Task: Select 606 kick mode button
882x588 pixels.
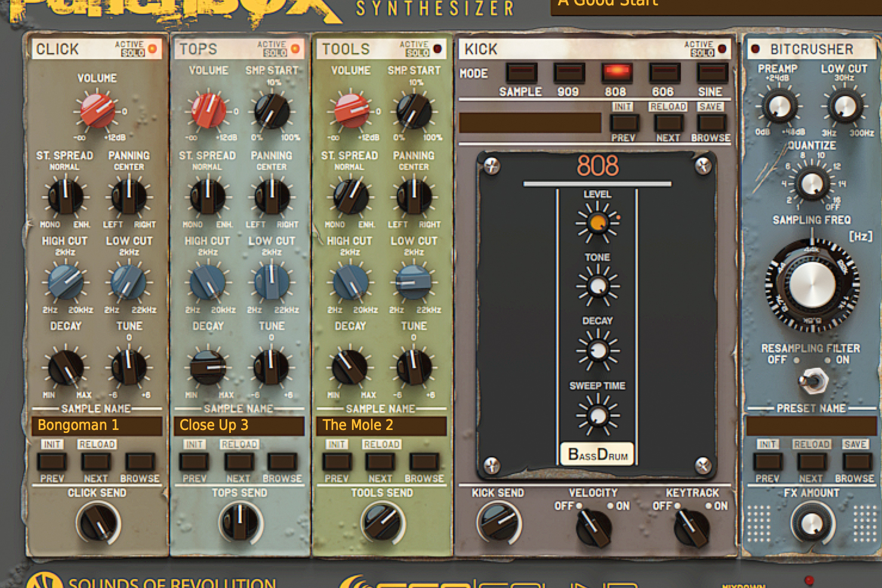Action: pos(664,73)
